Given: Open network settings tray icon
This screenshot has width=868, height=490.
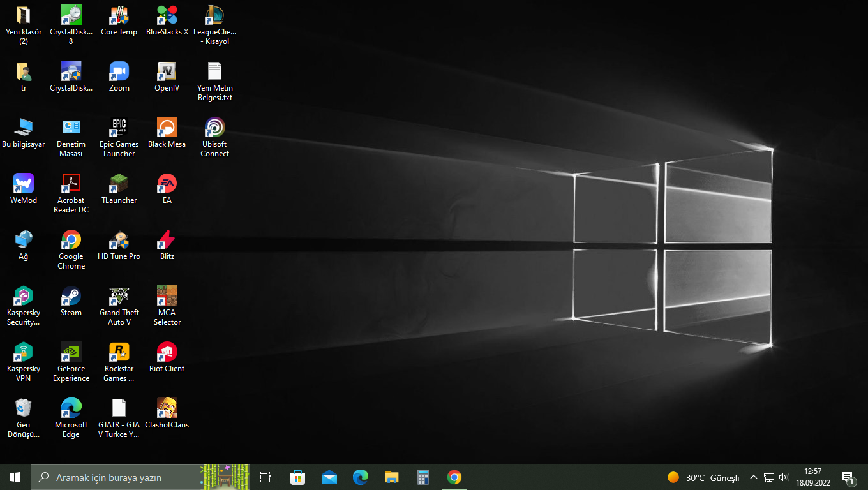Looking at the screenshot, I should pos(769,477).
